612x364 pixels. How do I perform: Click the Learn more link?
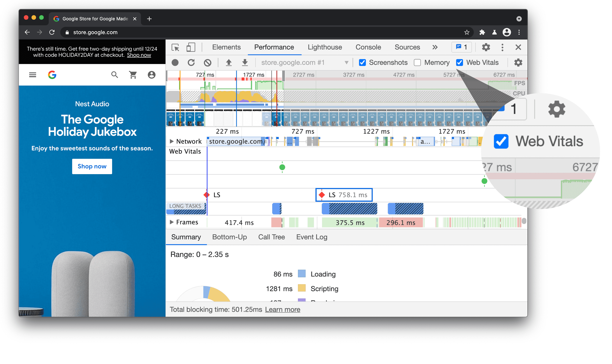coord(282,309)
